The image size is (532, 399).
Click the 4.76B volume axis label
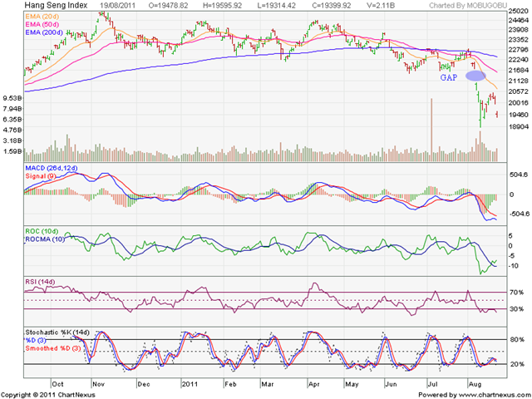coord(12,130)
